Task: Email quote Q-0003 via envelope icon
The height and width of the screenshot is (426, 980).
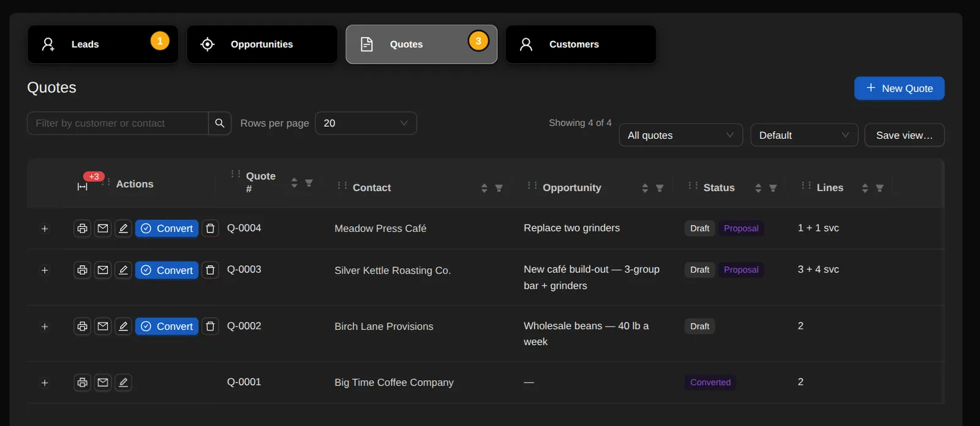Action: (103, 270)
